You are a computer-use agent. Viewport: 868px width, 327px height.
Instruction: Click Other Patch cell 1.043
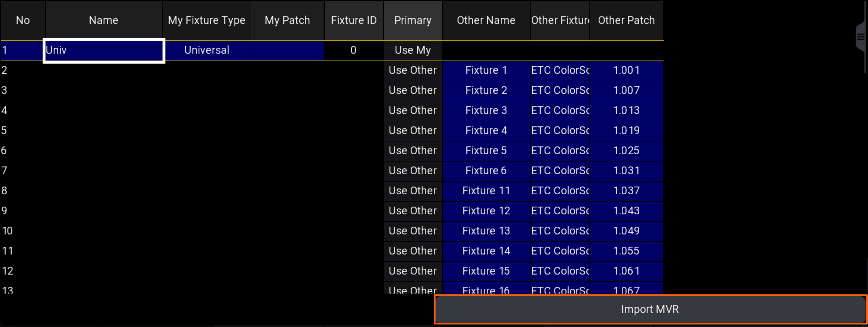point(626,211)
